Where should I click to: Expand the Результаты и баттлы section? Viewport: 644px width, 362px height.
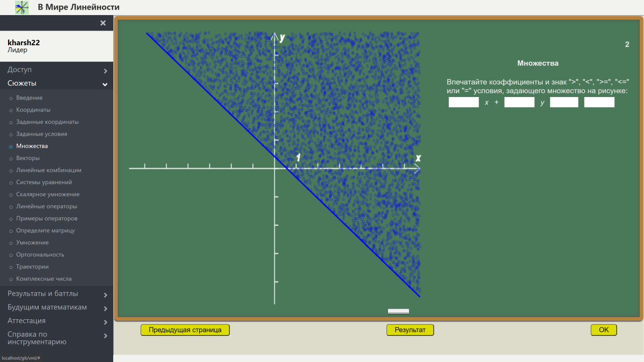56,294
